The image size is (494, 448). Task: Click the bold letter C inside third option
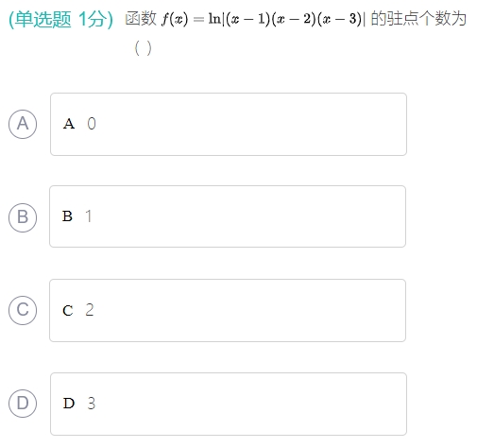[68, 311]
